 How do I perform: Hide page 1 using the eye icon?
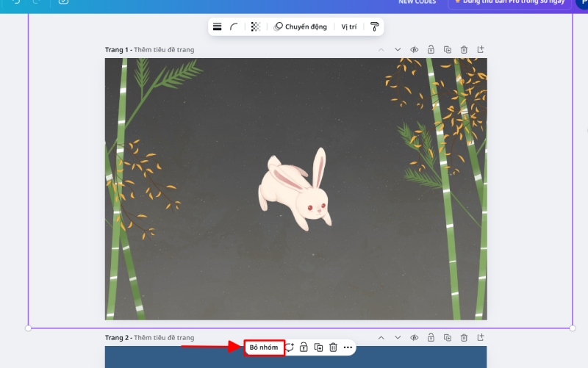pyautogui.click(x=415, y=50)
